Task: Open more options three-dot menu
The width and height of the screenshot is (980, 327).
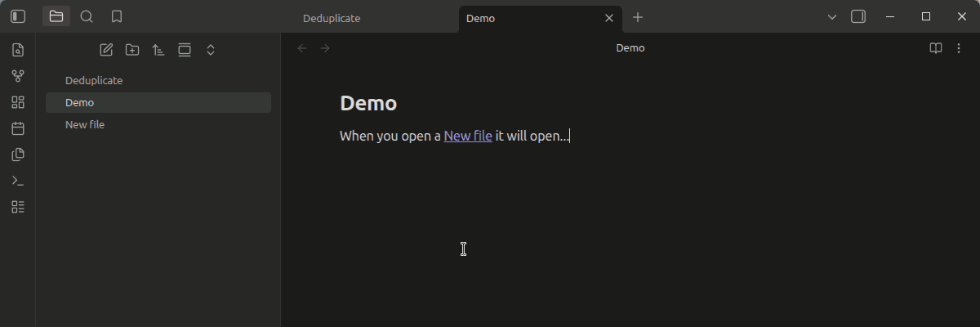Action: (x=959, y=48)
